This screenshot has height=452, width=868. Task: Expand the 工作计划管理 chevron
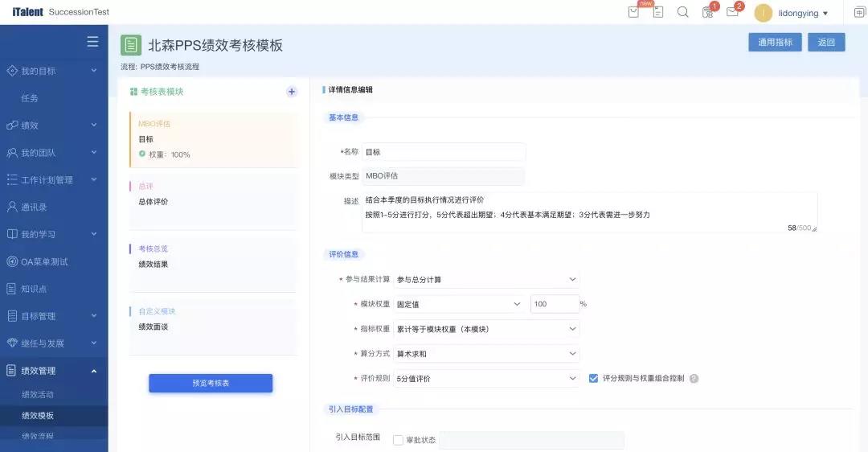click(93, 179)
